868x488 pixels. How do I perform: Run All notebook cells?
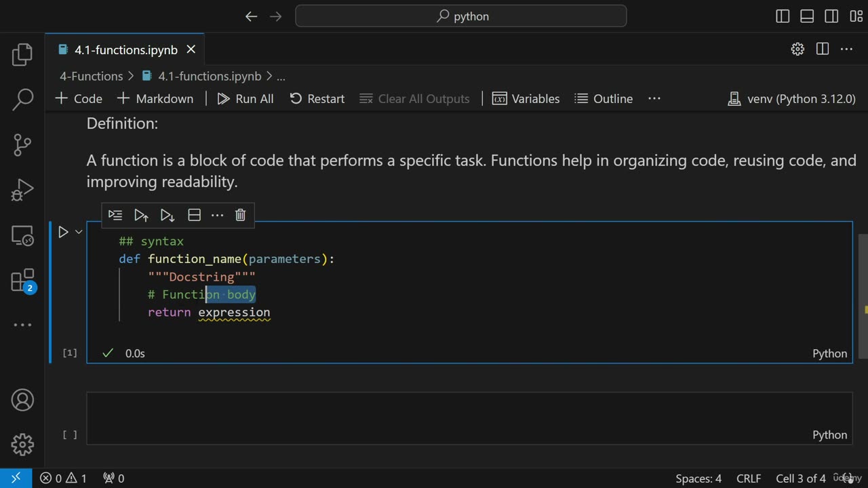245,98
